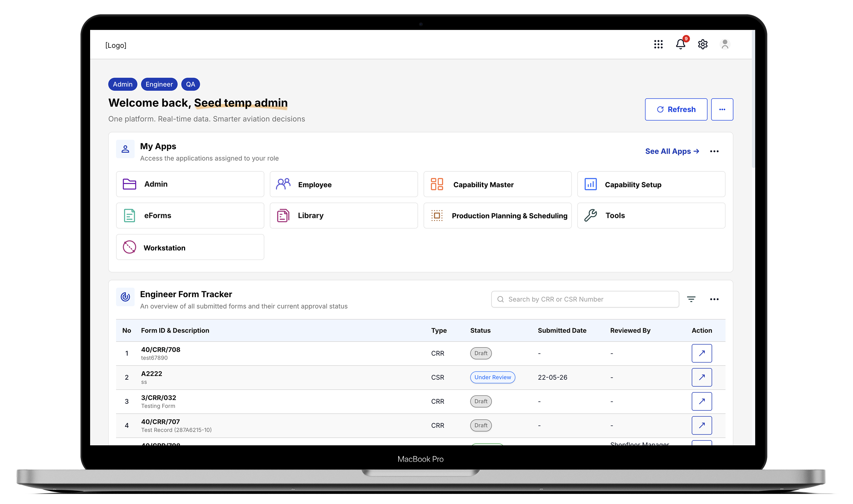
Task: Open the Capability Setup chart icon
Action: (x=590, y=184)
